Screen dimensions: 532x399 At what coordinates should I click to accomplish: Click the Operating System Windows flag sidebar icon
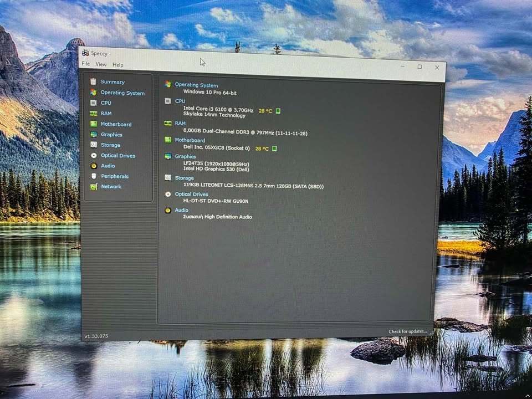pos(93,93)
